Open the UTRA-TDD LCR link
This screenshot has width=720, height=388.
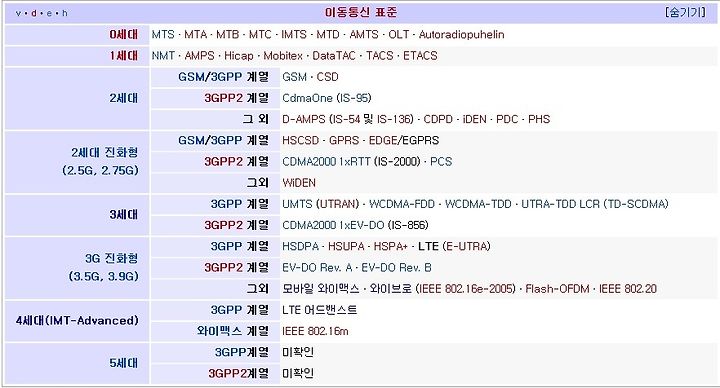click(x=560, y=204)
